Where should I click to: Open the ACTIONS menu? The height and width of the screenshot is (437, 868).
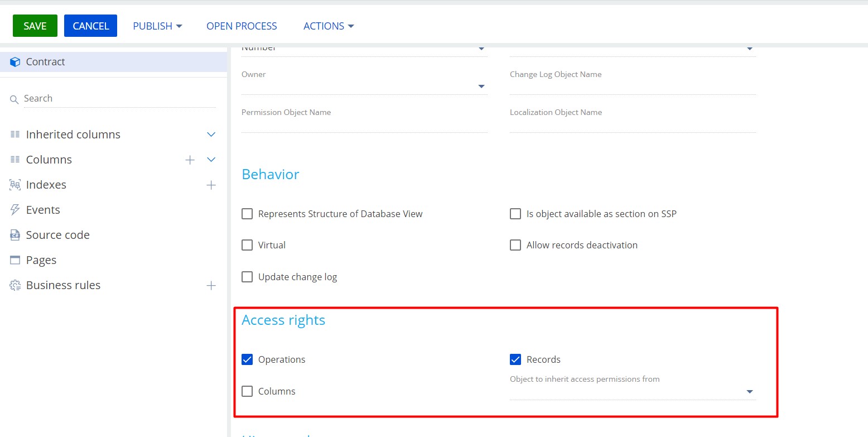click(329, 26)
